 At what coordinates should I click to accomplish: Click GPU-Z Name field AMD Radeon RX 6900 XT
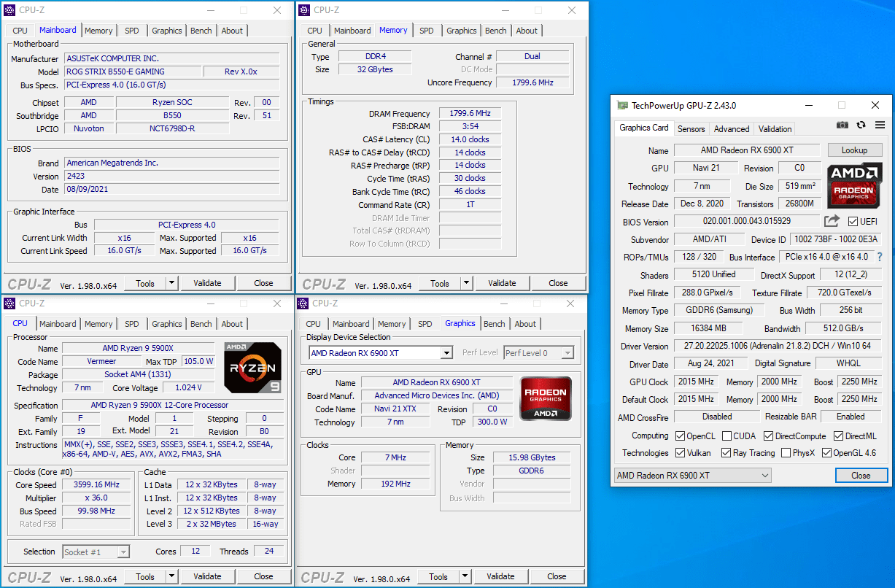point(748,150)
